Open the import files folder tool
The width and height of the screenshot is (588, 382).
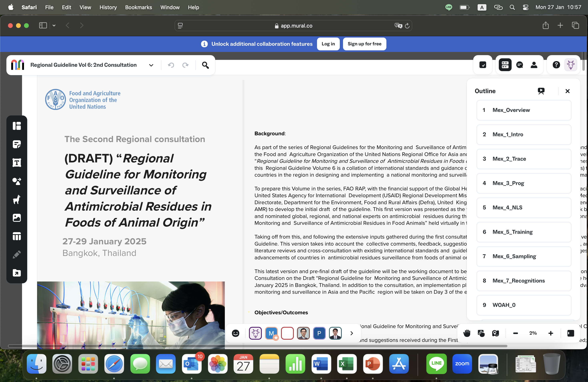pyautogui.click(x=17, y=273)
